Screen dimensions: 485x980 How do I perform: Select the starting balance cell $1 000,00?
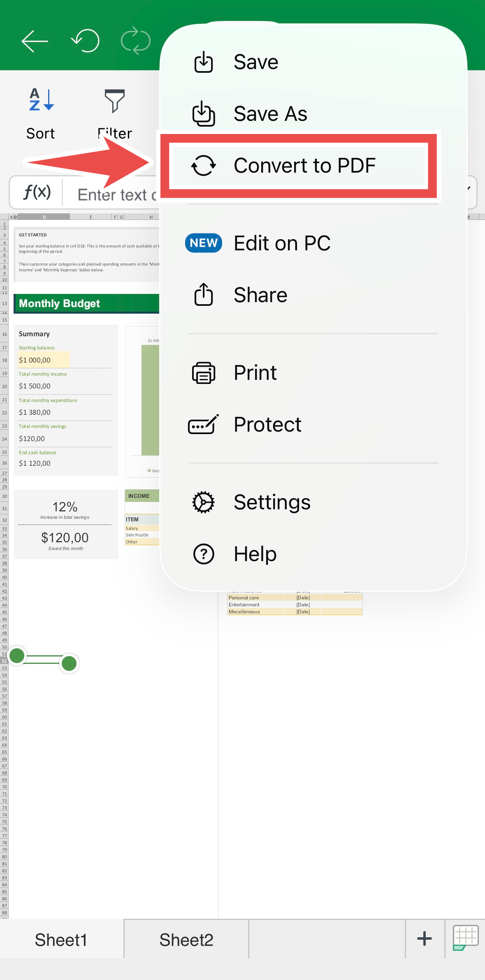coord(44,360)
